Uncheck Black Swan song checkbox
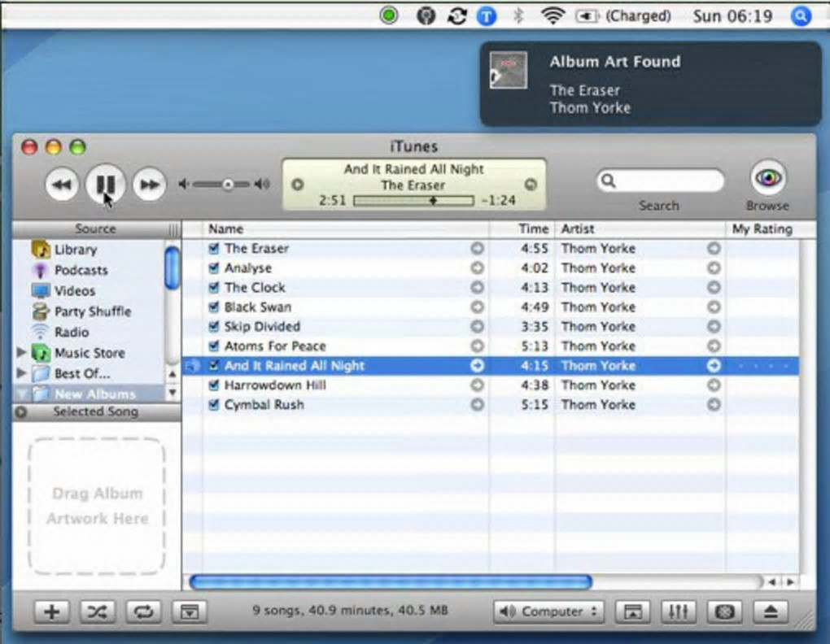This screenshot has width=830, height=644. click(x=214, y=307)
